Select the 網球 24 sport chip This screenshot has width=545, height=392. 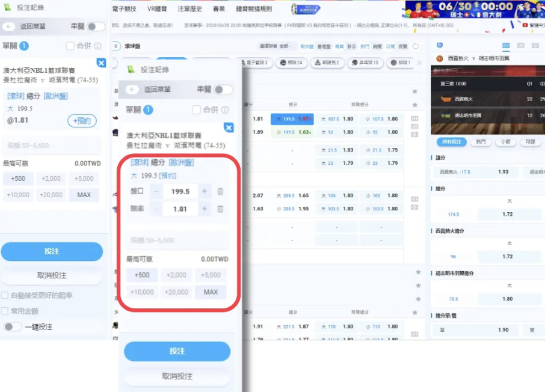(x=291, y=63)
